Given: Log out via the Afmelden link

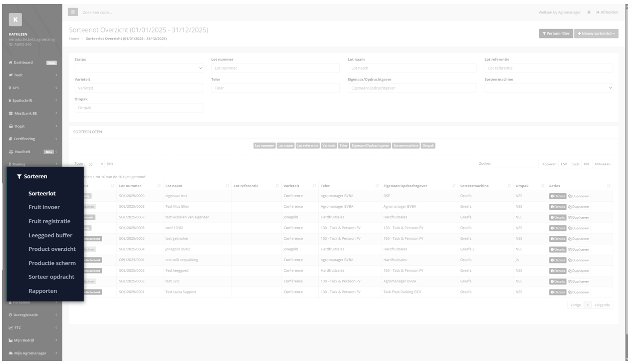Looking at the screenshot, I should [607, 12].
